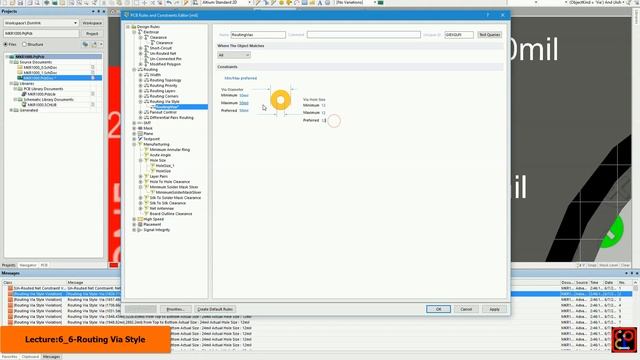The width and height of the screenshot is (640, 360).
Task: Click the Width rule icon
Action: [x=147, y=75]
